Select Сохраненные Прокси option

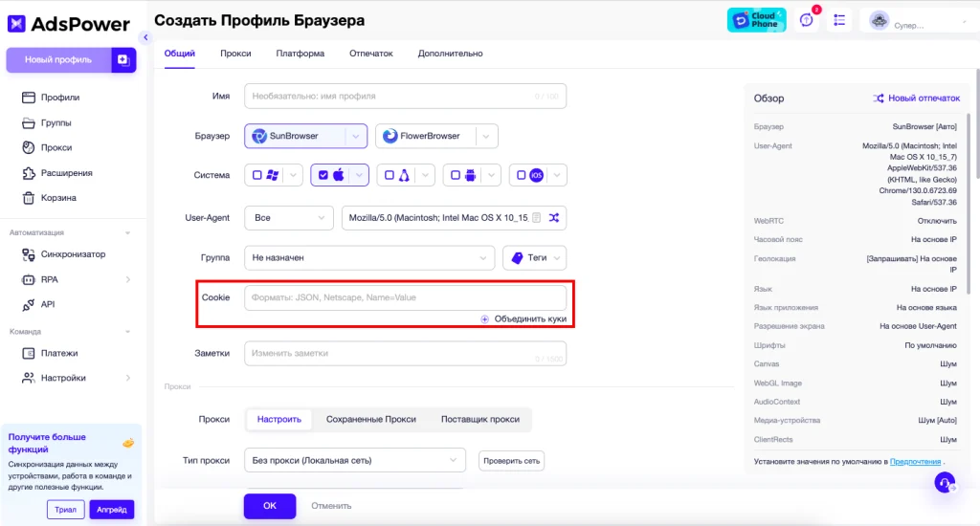coord(371,420)
